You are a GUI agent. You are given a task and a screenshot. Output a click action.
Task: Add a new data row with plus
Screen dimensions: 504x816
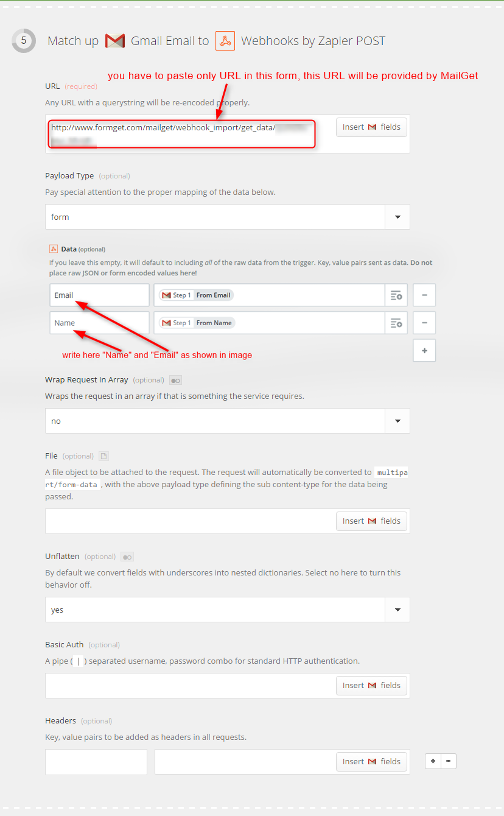[x=424, y=351]
